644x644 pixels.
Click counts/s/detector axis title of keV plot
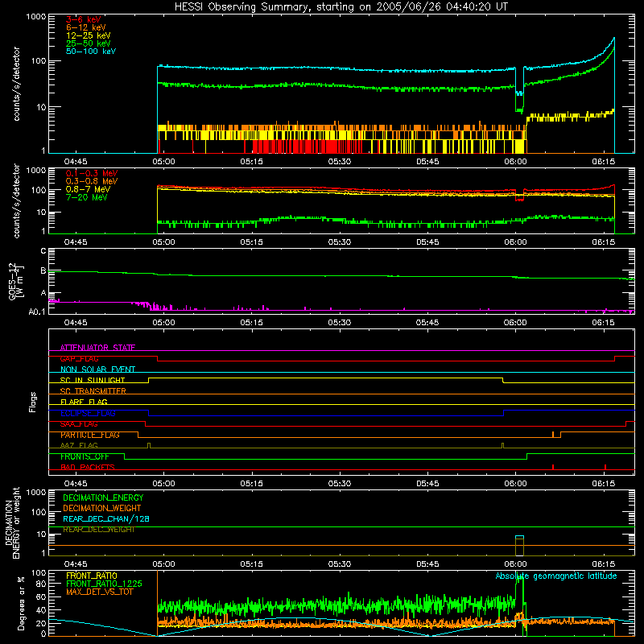pyautogui.click(x=16, y=84)
